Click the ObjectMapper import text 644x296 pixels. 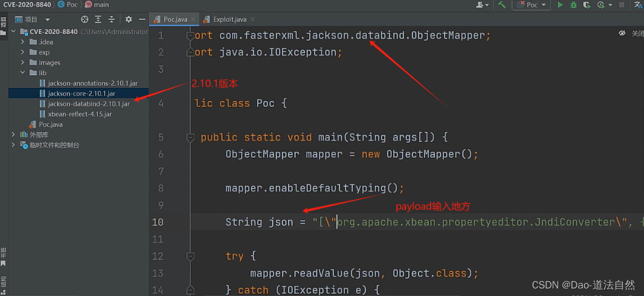point(355,35)
